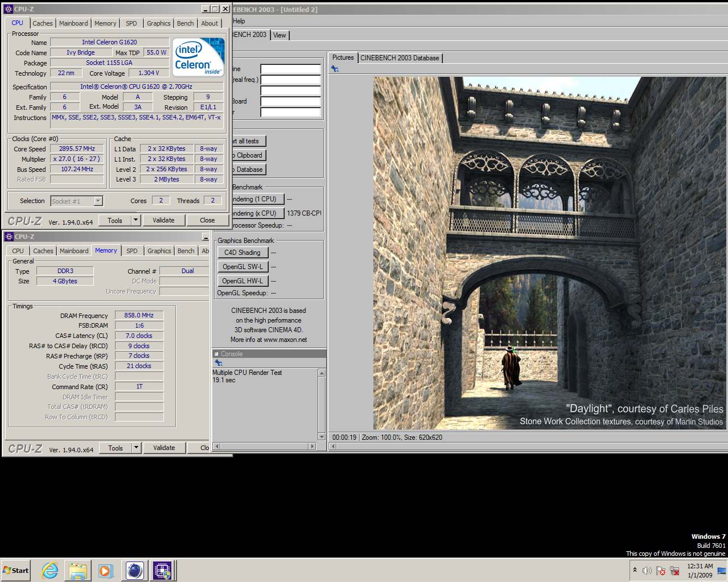Click picture pane horizontal scrollbar left arrow
728x582 pixels.
pyautogui.click(x=334, y=447)
